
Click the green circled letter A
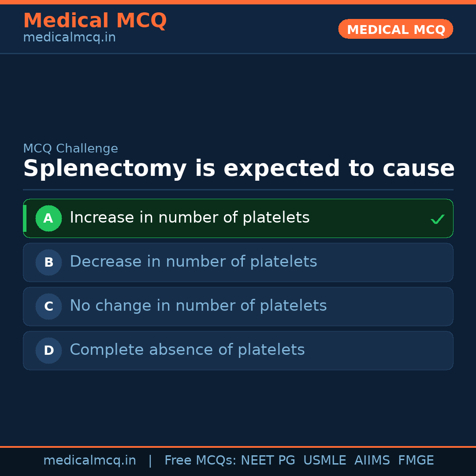click(48, 218)
